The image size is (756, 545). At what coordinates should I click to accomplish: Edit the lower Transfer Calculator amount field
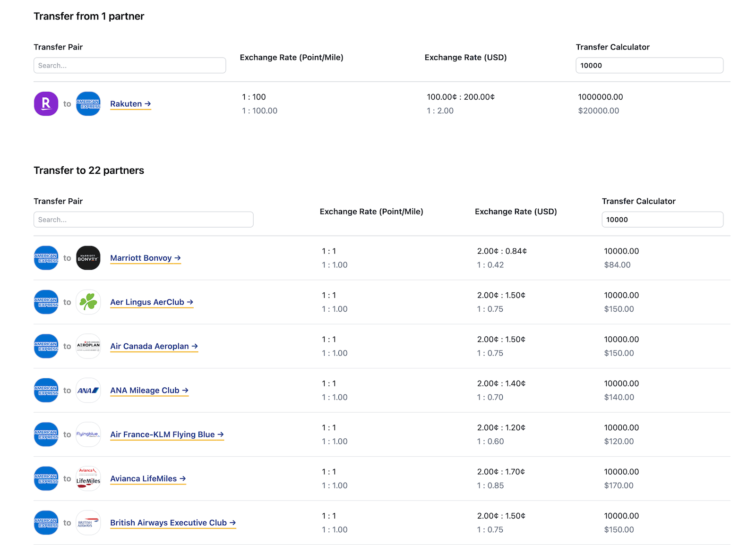(x=662, y=220)
